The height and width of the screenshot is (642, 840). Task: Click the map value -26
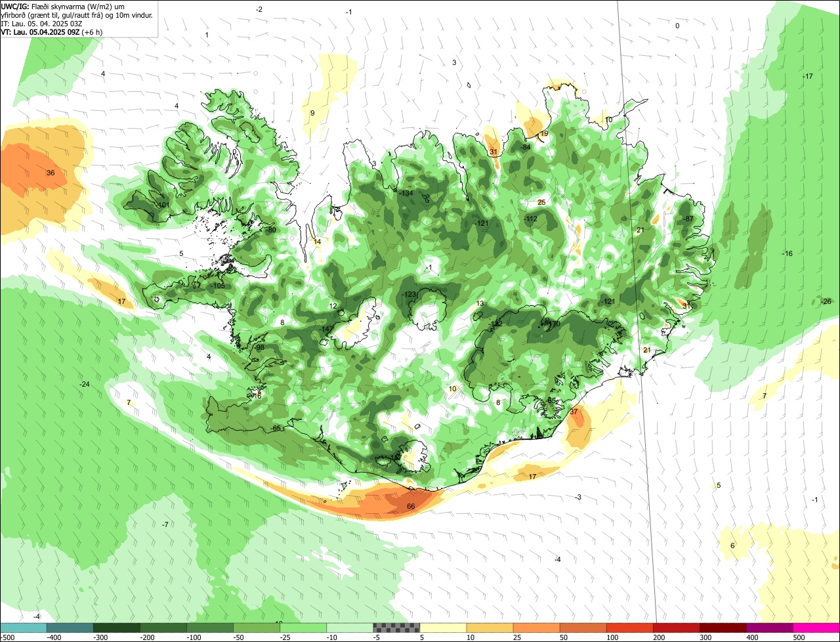pyautogui.click(x=826, y=302)
